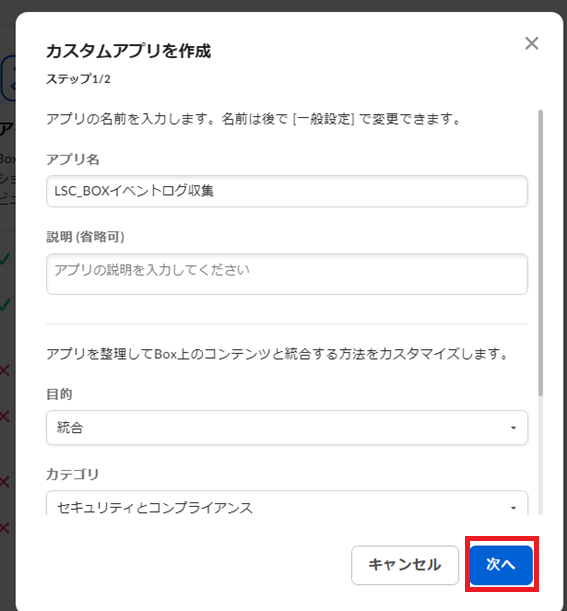Click the arrow on the 目的 dropdown

tap(513, 428)
